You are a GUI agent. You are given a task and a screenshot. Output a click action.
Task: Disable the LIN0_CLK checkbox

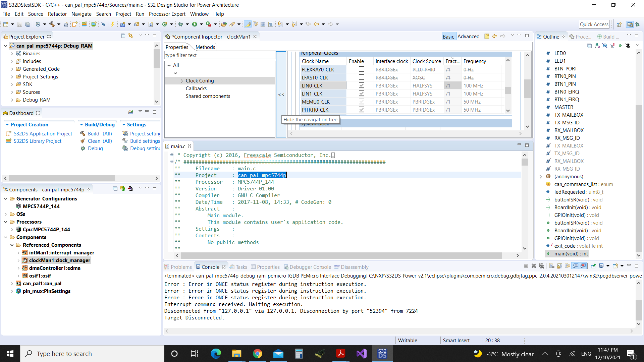pyautogui.click(x=361, y=85)
